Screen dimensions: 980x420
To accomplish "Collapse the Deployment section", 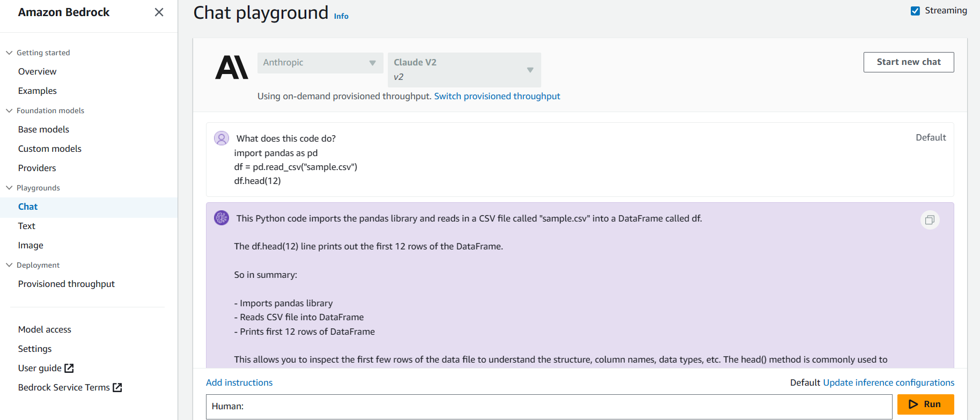I will point(9,265).
